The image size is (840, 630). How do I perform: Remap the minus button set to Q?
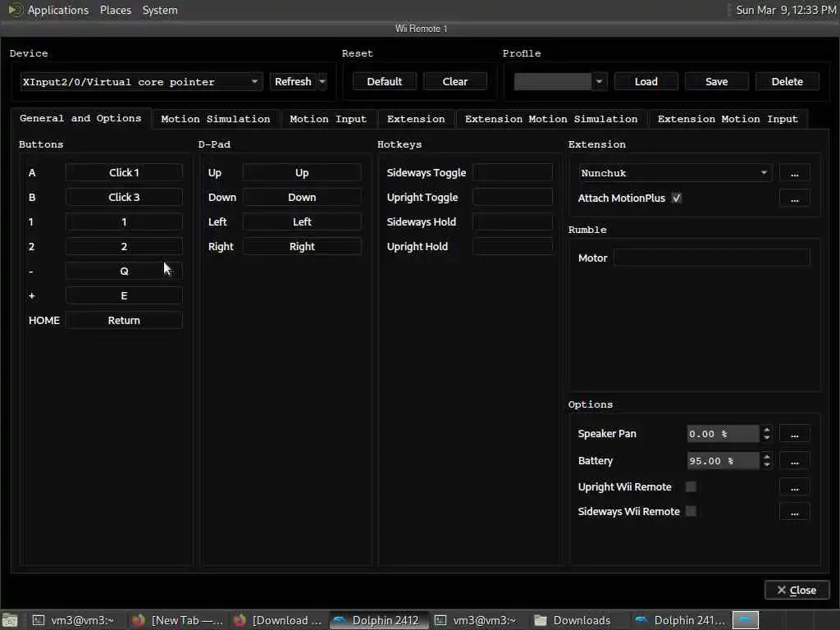pyautogui.click(x=124, y=271)
